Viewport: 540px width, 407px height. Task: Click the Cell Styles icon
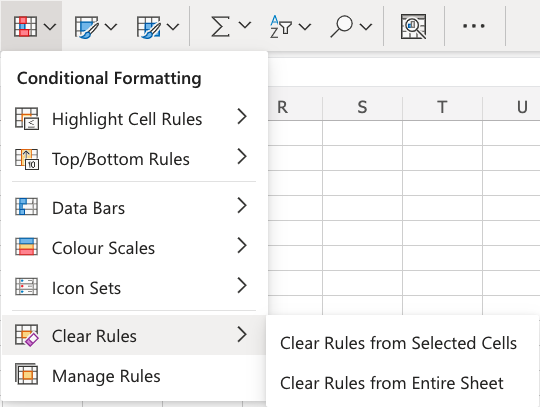(x=148, y=27)
